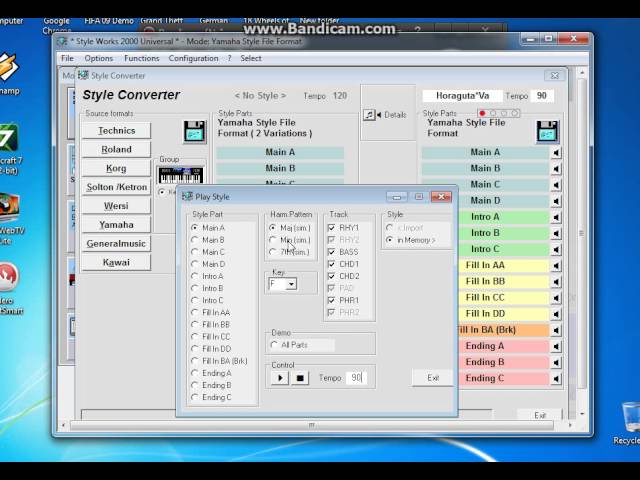Open the Functions menu
Image resolution: width=640 pixels, height=480 pixels.
coord(142,58)
